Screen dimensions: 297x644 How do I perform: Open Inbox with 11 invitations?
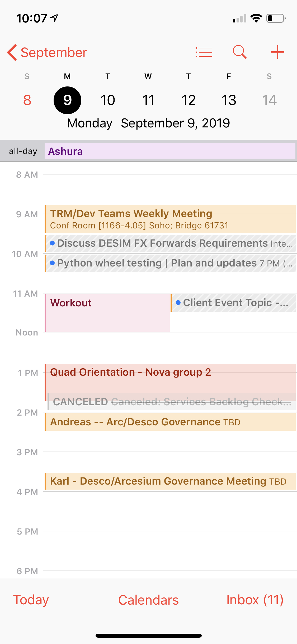tap(255, 600)
